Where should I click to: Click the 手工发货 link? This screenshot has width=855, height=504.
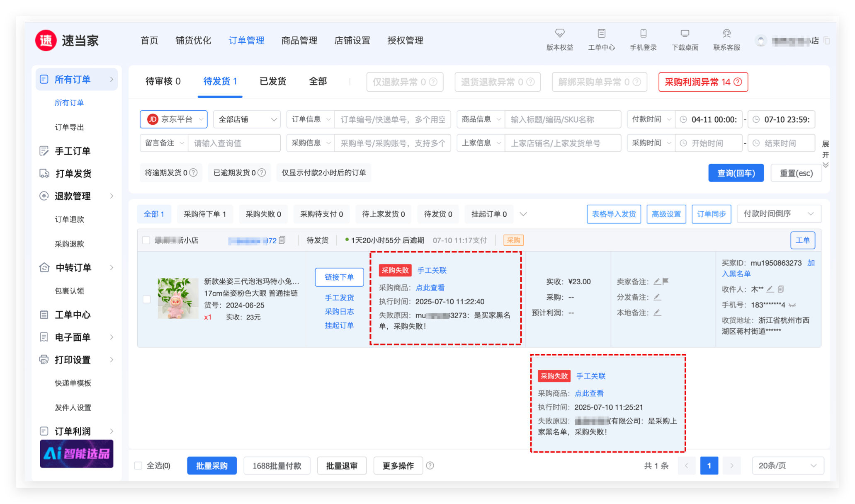(x=339, y=298)
